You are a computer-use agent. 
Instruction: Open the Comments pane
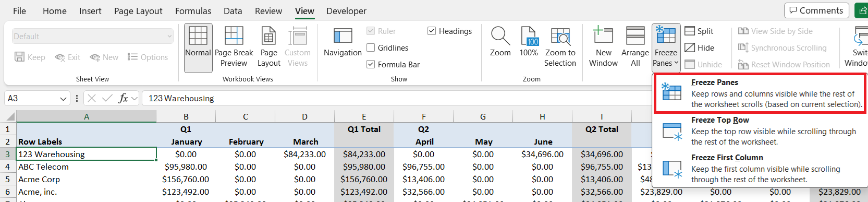[x=816, y=10]
